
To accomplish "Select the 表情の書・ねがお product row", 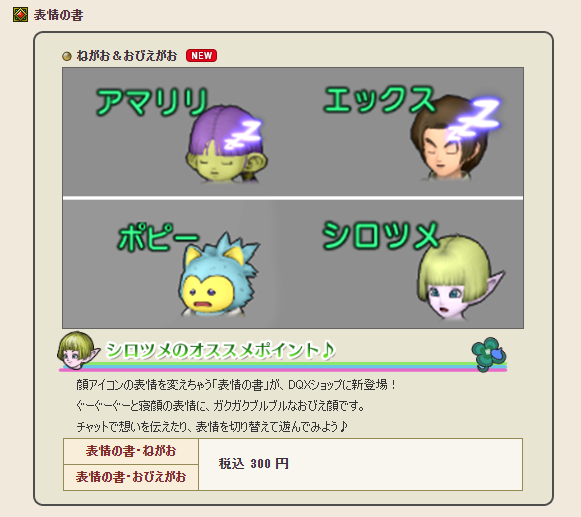I will pyautogui.click(x=131, y=451).
